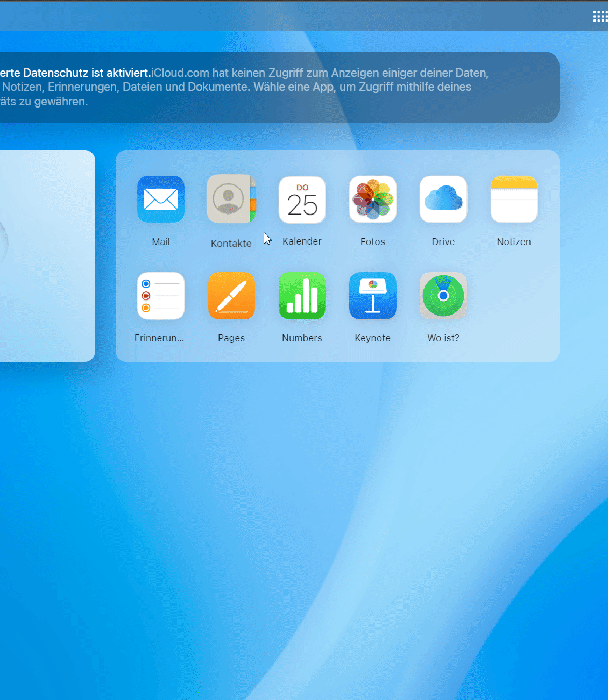The width and height of the screenshot is (608, 700).
Task: Open the iCloud Drive app icon
Action: (x=443, y=199)
